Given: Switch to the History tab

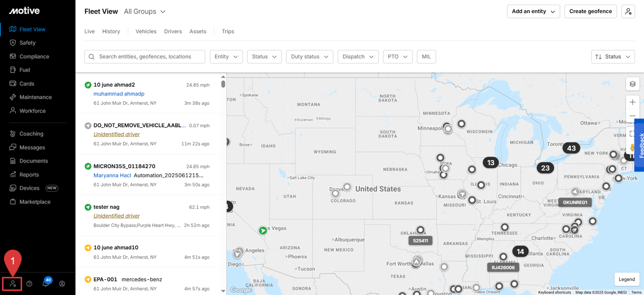Looking at the screenshot, I should [111, 31].
